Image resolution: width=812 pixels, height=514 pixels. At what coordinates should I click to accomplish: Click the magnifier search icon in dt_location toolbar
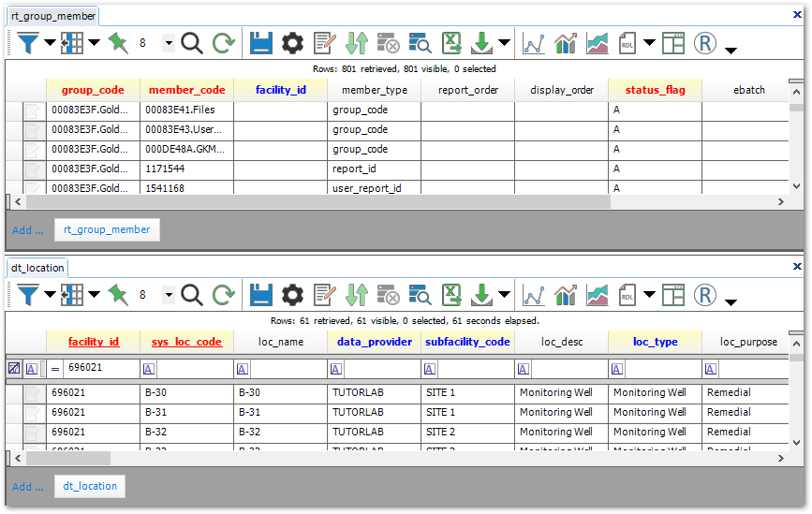click(192, 296)
